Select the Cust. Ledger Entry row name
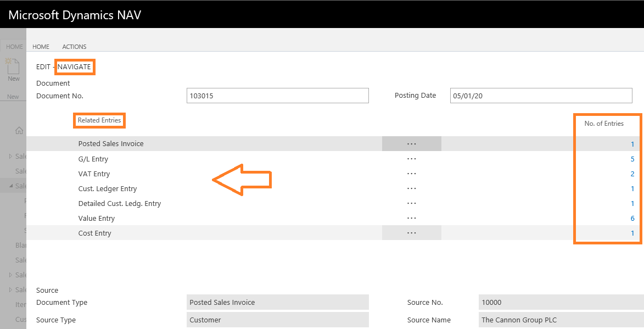This screenshot has width=644, height=329. (x=108, y=188)
